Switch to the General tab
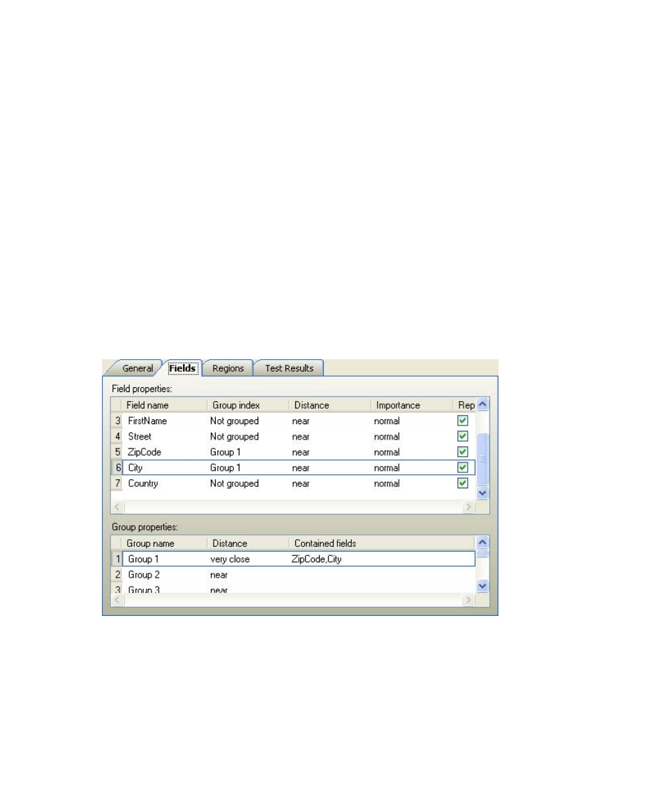666x812 pixels. 138,368
